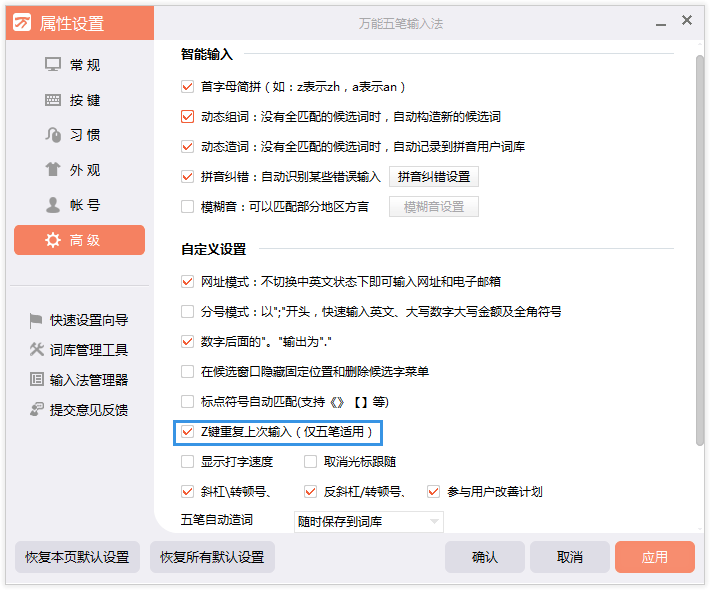This screenshot has height=590, width=710.
Task: Open 提交意见反馈 in sidebar
Action: point(88,410)
